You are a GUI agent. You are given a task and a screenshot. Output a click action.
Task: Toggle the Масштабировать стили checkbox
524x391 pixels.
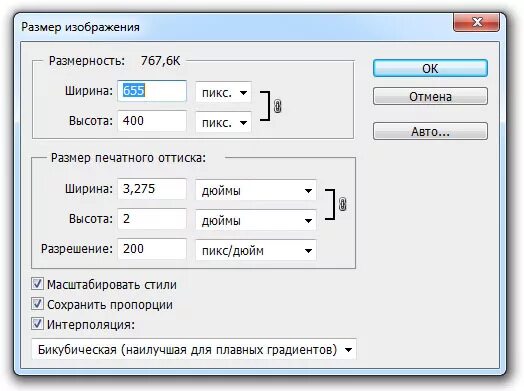coord(37,284)
